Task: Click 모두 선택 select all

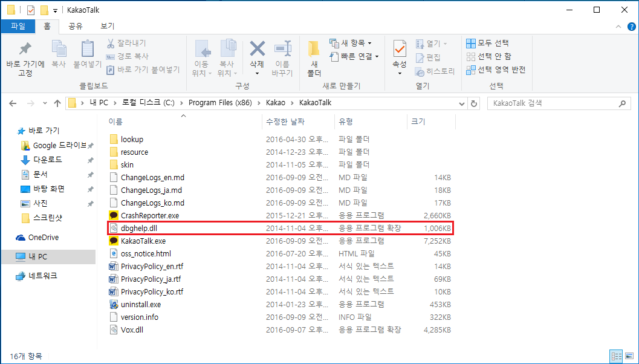Action: tap(487, 43)
